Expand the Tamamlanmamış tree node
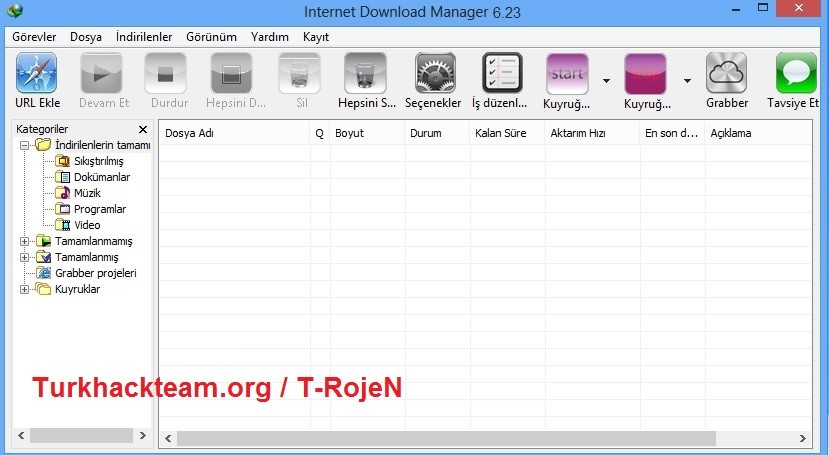The image size is (829, 455). tap(24, 241)
